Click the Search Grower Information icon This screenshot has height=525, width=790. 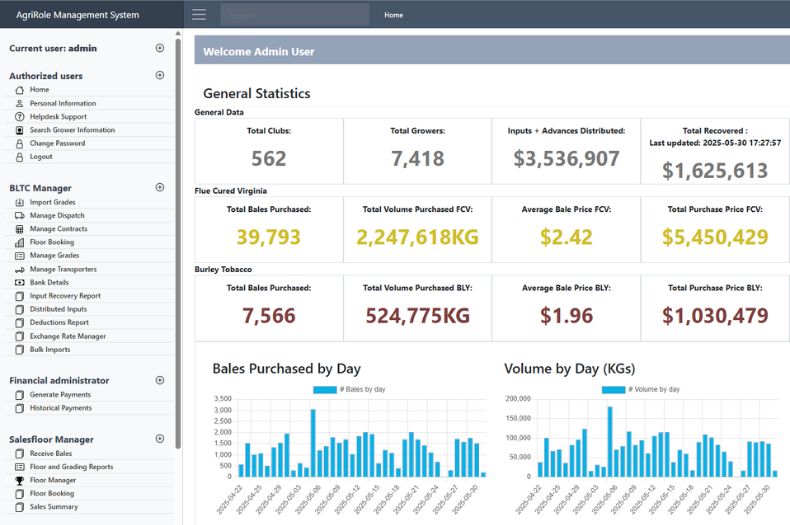tap(20, 130)
